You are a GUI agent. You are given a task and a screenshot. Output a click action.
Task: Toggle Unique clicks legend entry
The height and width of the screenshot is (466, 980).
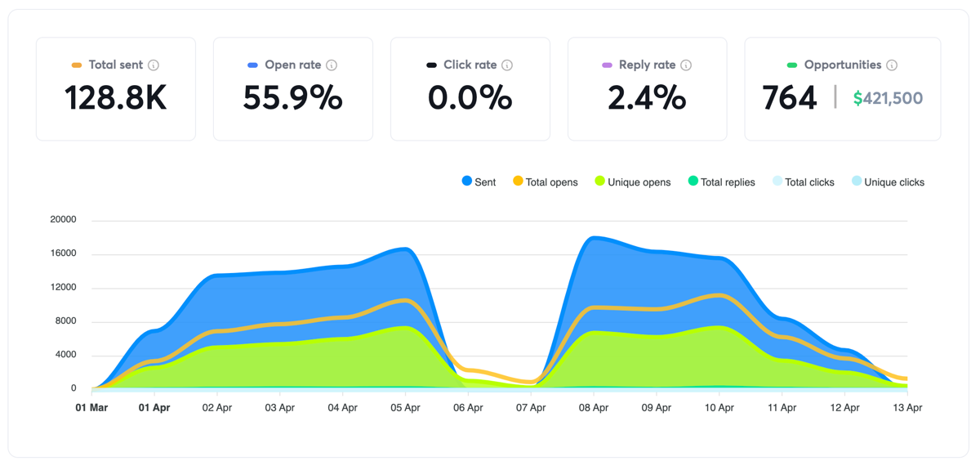click(x=888, y=181)
